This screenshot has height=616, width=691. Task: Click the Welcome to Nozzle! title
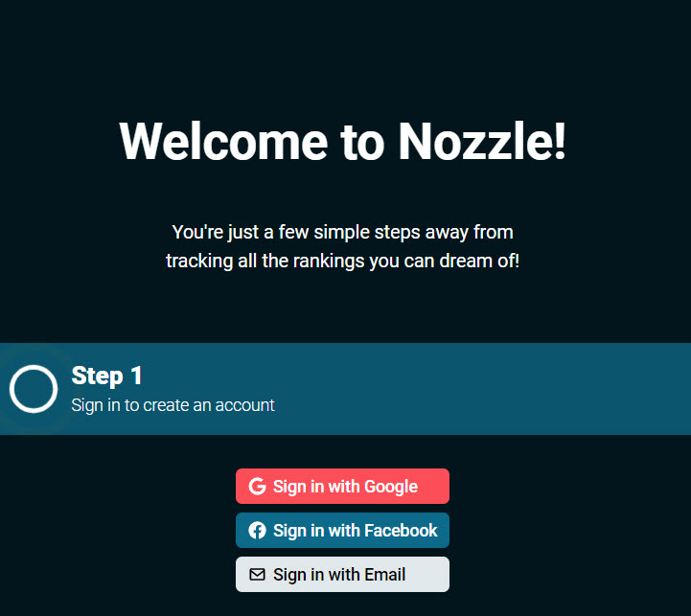(x=342, y=141)
